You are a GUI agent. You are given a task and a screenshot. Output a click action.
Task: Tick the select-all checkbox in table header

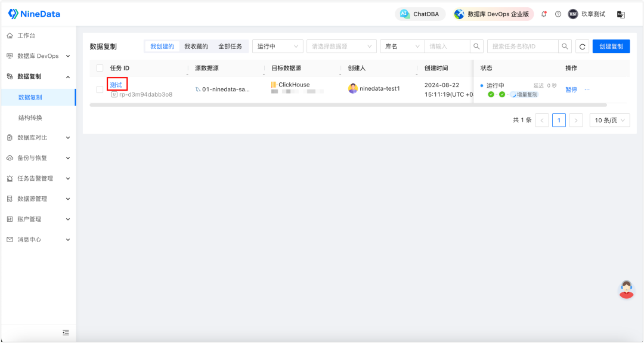tap(100, 68)
